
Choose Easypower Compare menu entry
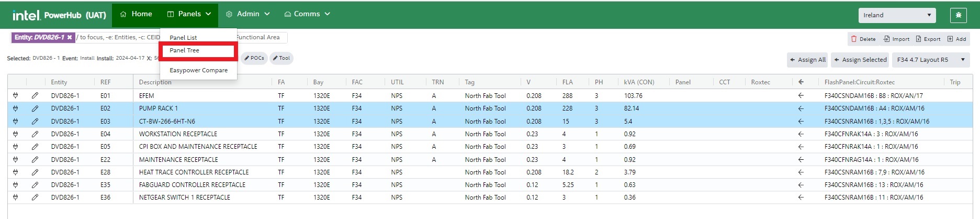tap(198, 70)
